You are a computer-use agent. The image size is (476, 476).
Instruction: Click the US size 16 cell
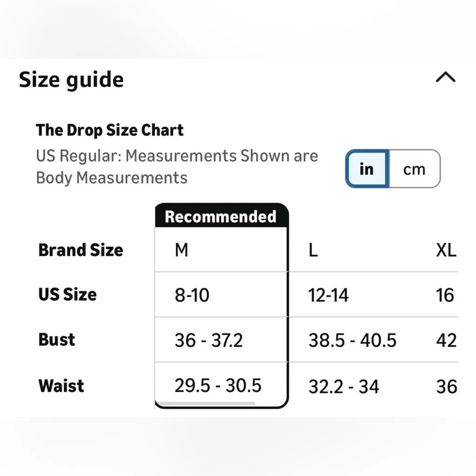coord(445,295)
